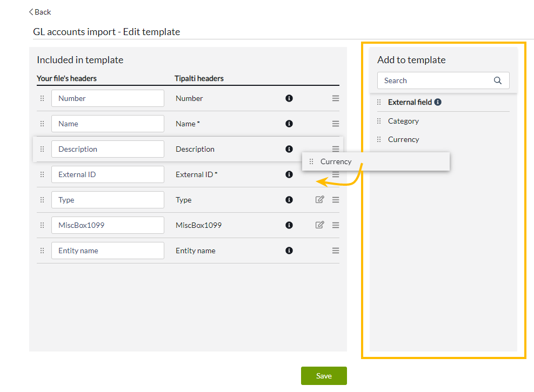Grab the drag handle of the Number row

(x=42, y=98)
